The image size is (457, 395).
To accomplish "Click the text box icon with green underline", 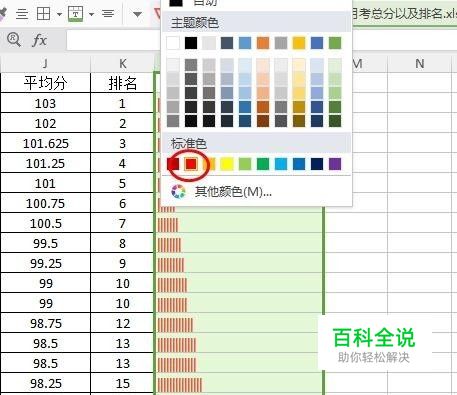I will click(x=76, y=14).
